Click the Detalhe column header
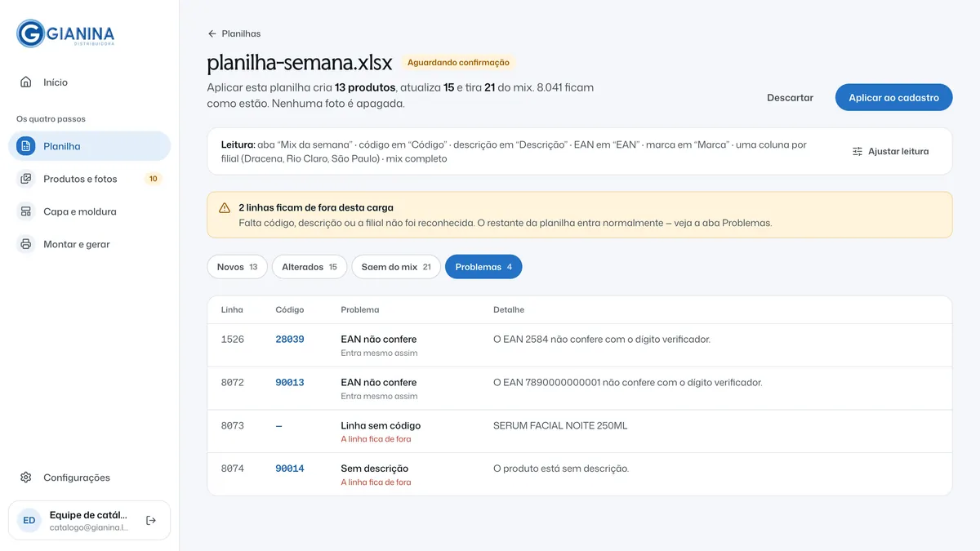The image size is (980, 551). click(509, 310)
